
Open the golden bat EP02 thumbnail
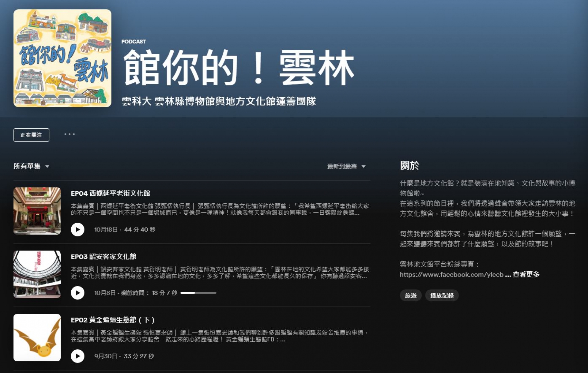click(x=37, y=337)
